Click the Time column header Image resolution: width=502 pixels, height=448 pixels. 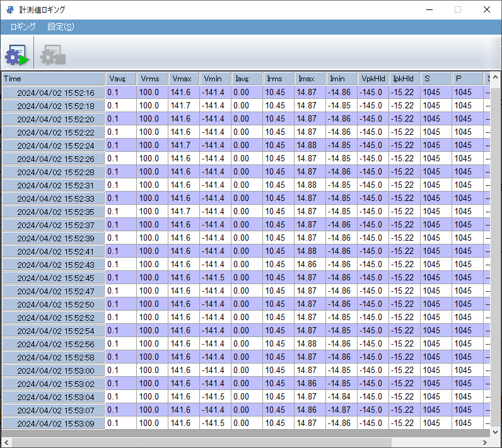click(x=53, y=79)
